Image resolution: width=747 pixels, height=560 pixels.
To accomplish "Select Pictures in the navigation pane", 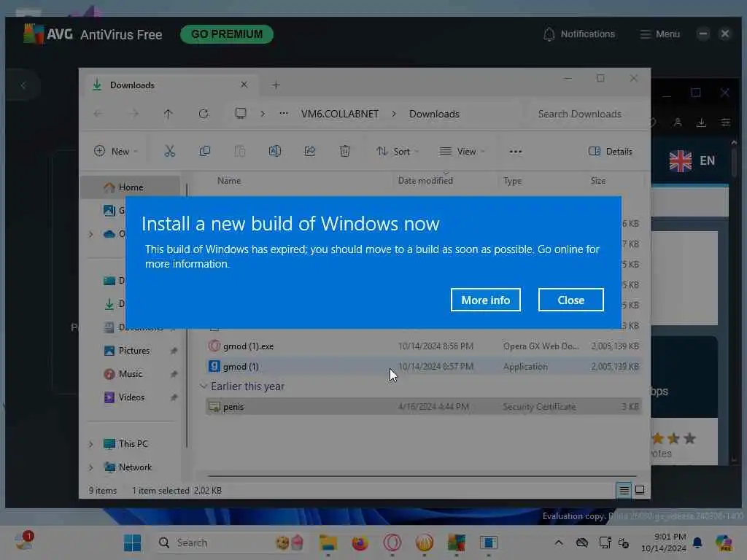I will pos(134,351).
